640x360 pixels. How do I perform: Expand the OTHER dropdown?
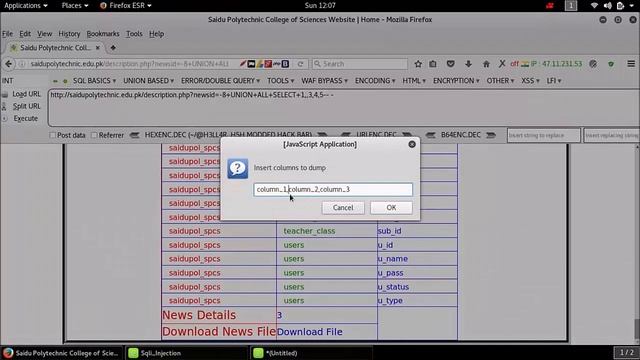[500, 81]
